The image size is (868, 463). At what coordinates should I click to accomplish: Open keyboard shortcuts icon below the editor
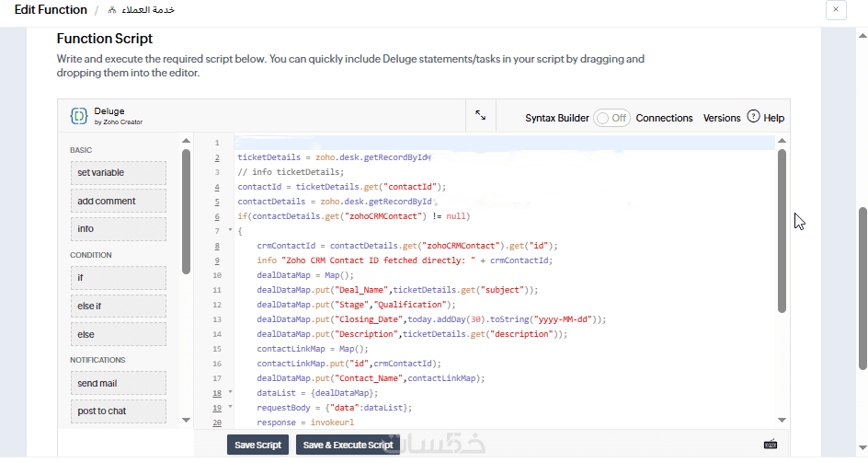[x=771, y=445]
